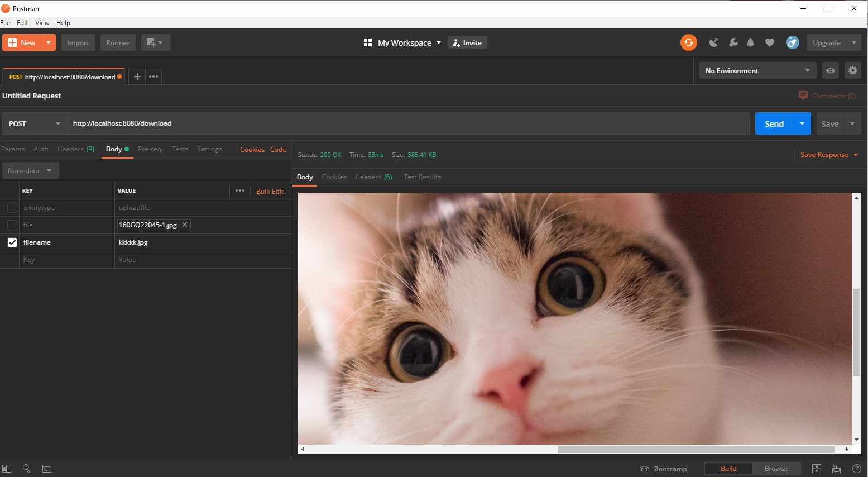Screen dimensions: 868x477
Task: Open the satellite capture requests icon
Action: tap(713, 42)
